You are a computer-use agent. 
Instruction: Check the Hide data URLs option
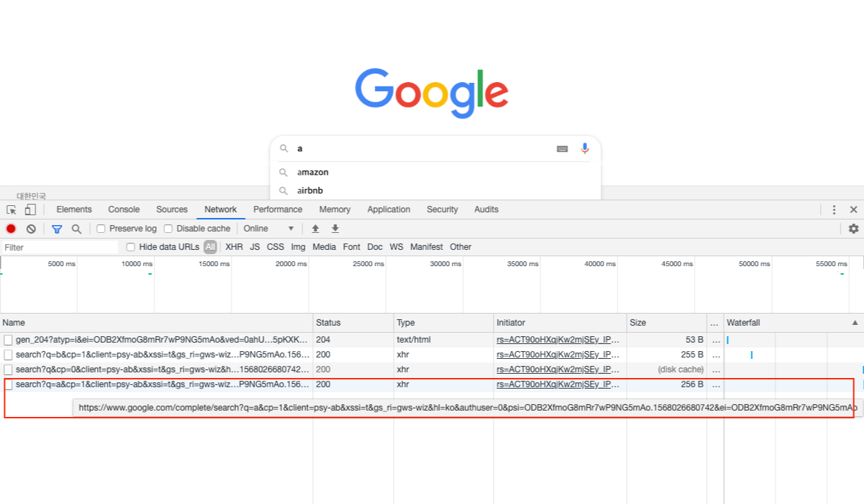pyautogui.click(x=131, y=247)
